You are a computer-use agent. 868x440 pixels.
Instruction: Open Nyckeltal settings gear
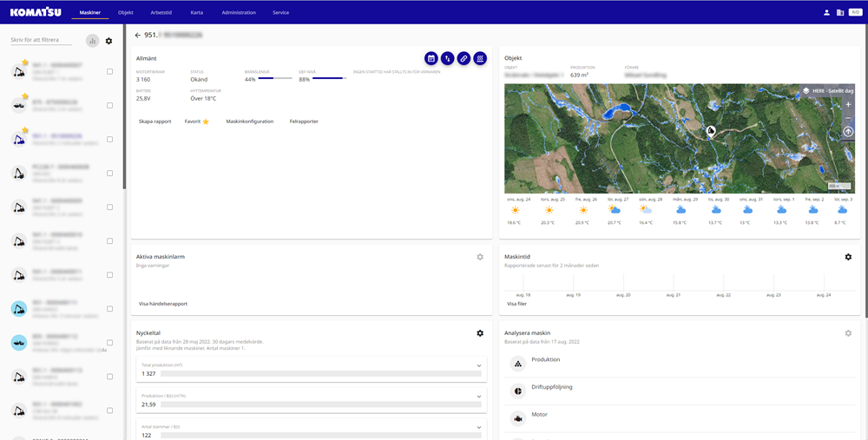point(480,333)
